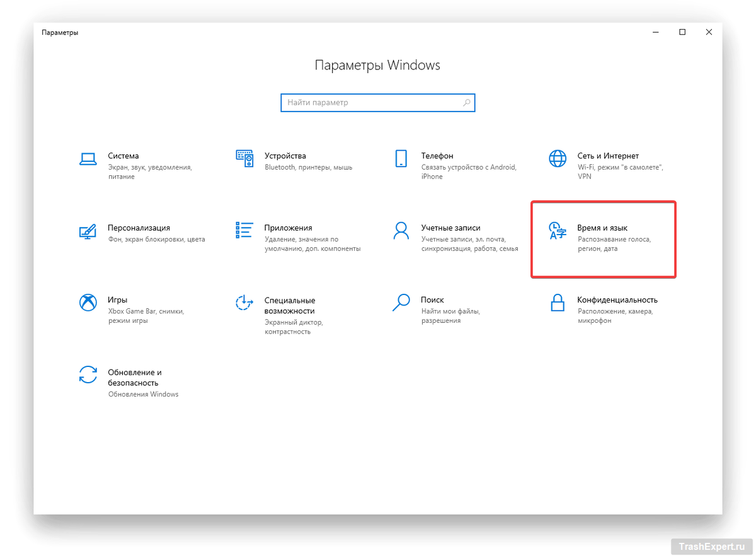Open the Сеть и Интернет globe icon
Image resolution: width=756 pixels, height=558 pixels.
(558, 158)
